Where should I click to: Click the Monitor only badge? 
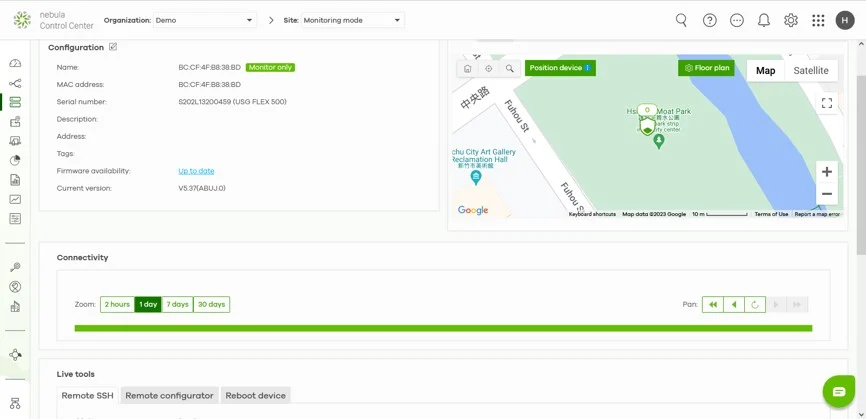(270, 67)
